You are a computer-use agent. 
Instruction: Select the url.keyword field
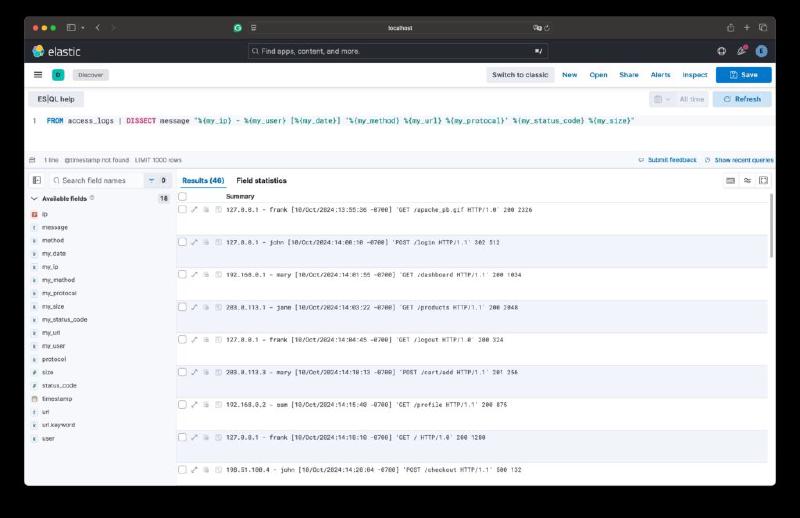[58, 425]
